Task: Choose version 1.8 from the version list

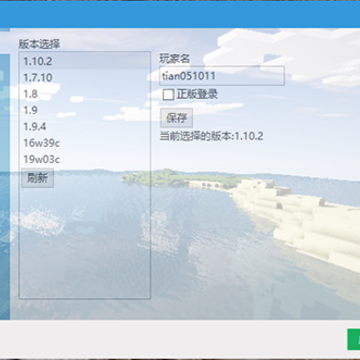Action: coord(85,94)
